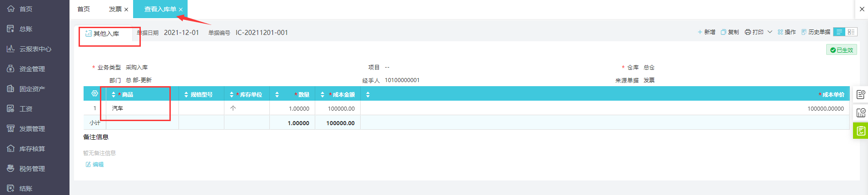Screen dimensions: 868x195
Task: Click the green clipboard icon on right edge
Action: point(860,131)
